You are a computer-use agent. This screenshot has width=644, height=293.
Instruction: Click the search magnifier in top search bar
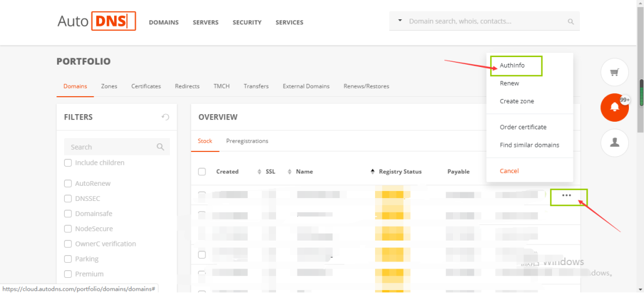coord(571,22)
